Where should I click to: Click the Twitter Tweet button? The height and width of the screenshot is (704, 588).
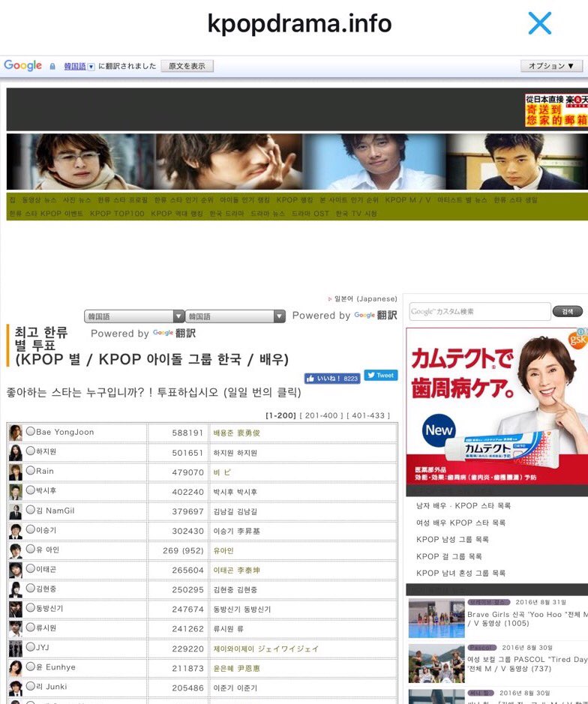381,376
